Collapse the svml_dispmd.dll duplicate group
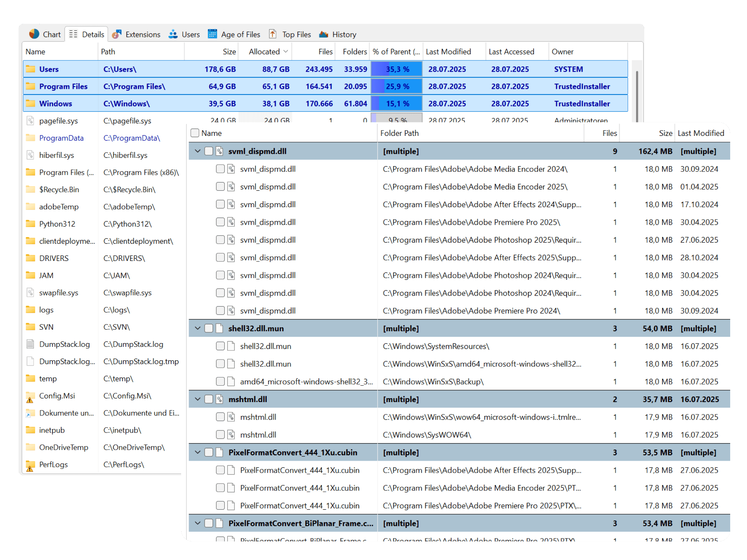 tap(197, 151)
